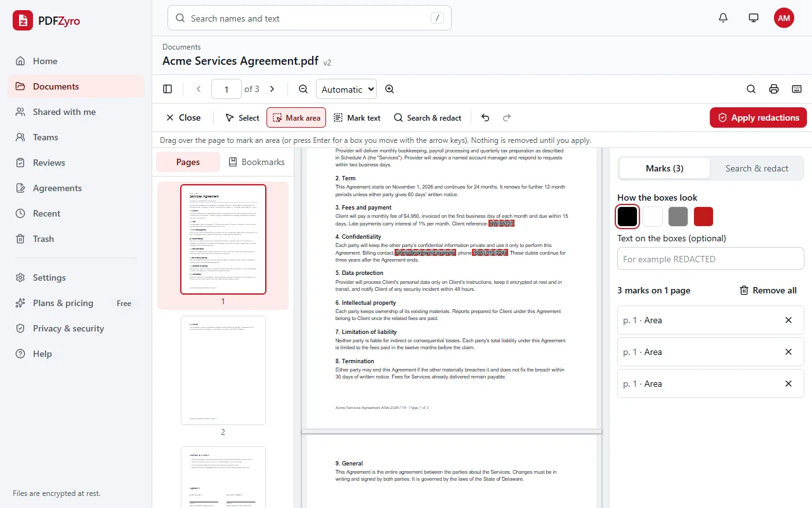Open the notifications bell
The height and width of the screenshot is (508, 812).
pyautogui.click(x=723, y=18)
